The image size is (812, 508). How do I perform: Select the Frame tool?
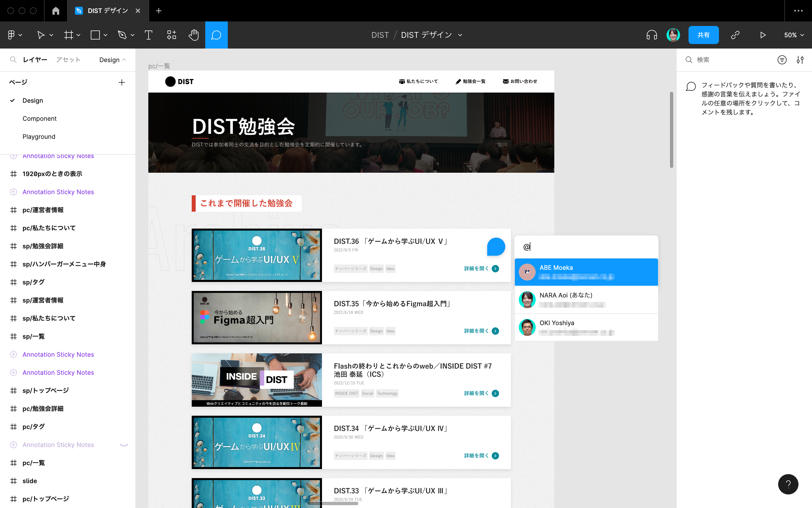pos(69,35)
